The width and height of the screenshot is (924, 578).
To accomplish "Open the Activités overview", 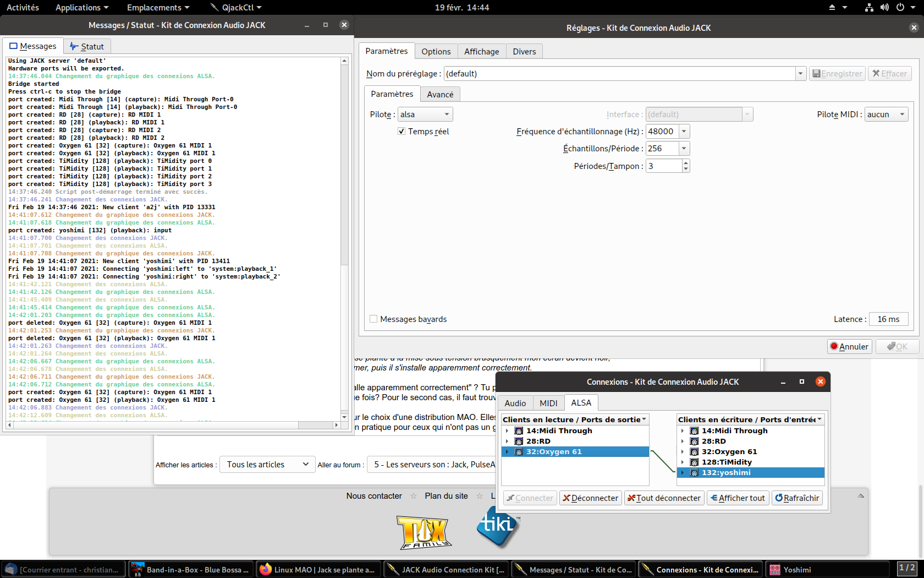I will (23, 7).
